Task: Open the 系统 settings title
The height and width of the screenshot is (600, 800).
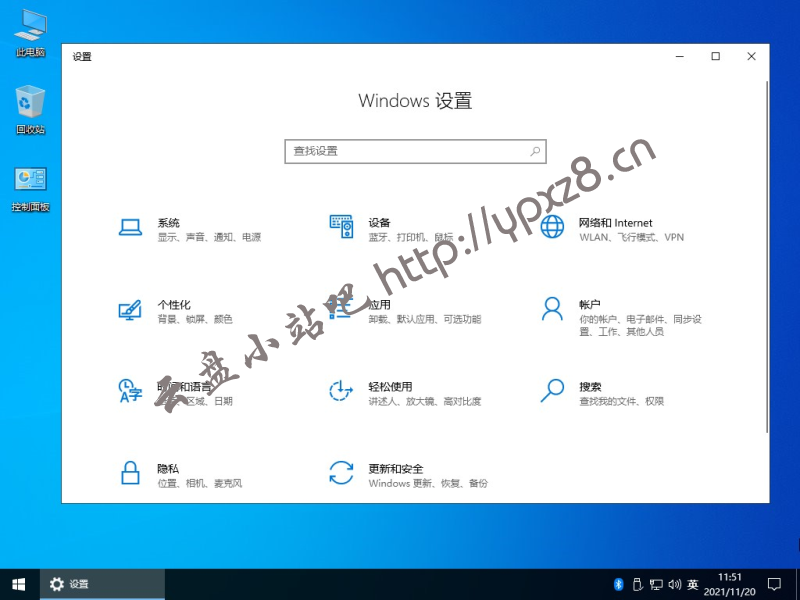Action: point(168,223)
